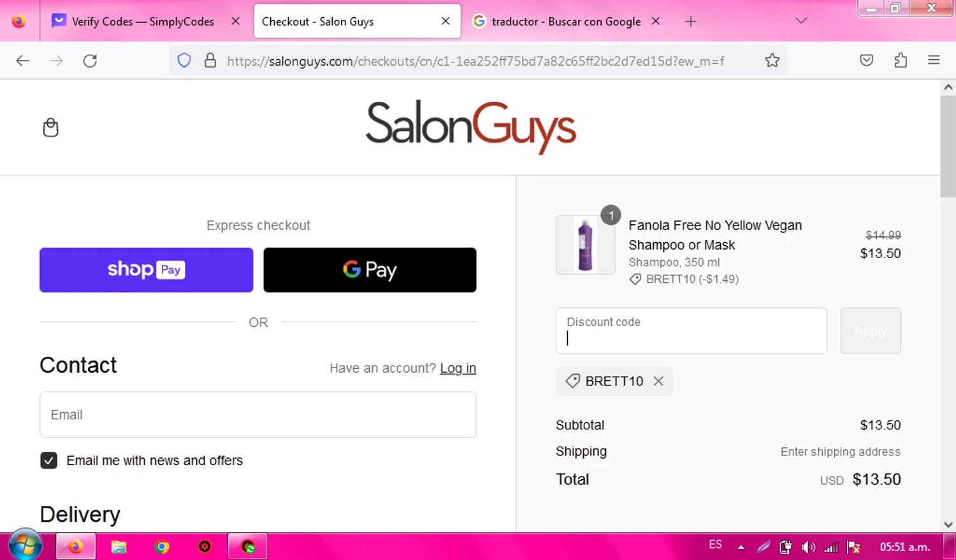Open a new browser tab
Screen dimensions: 956x560
click(x=691, y=22)
